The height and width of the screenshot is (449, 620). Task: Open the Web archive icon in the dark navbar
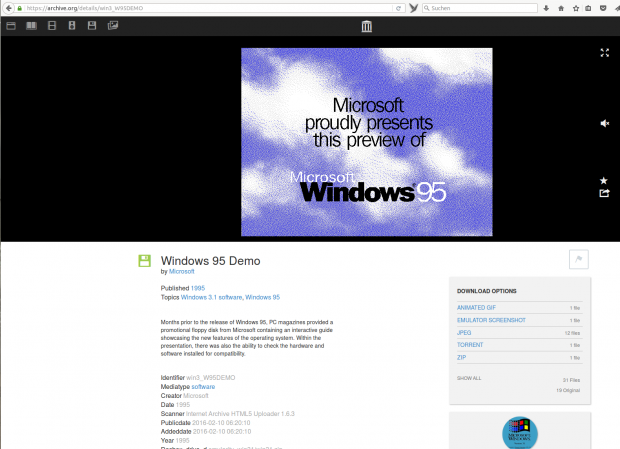point(11,26)
